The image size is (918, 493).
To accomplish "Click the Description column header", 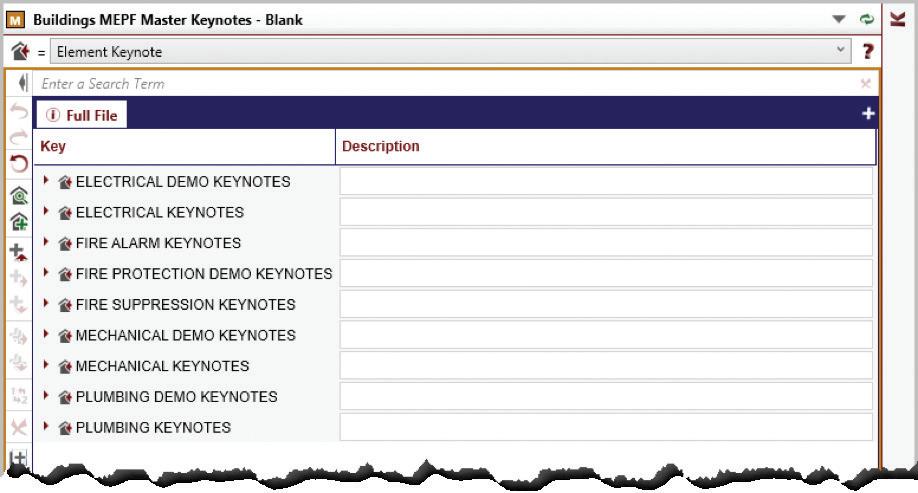I will pos(606,146).
